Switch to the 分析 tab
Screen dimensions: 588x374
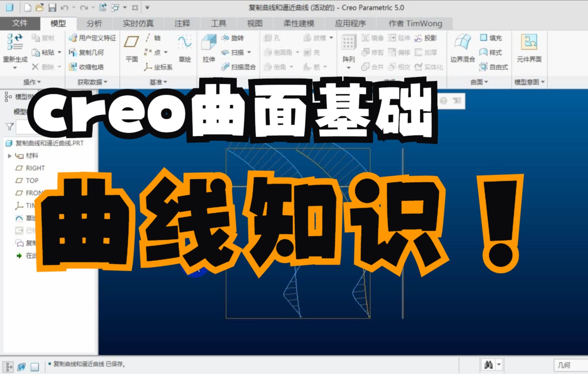94,23
